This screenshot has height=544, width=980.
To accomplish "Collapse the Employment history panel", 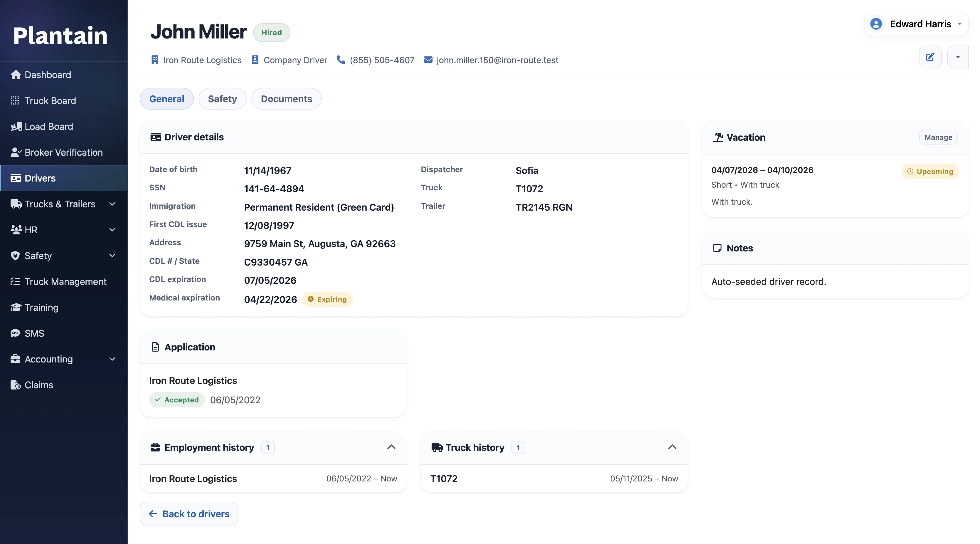I will click(x=391, y=447).
